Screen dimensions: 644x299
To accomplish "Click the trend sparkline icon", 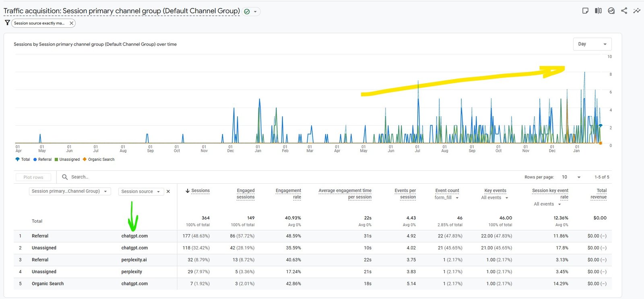I will click(637, 11).
